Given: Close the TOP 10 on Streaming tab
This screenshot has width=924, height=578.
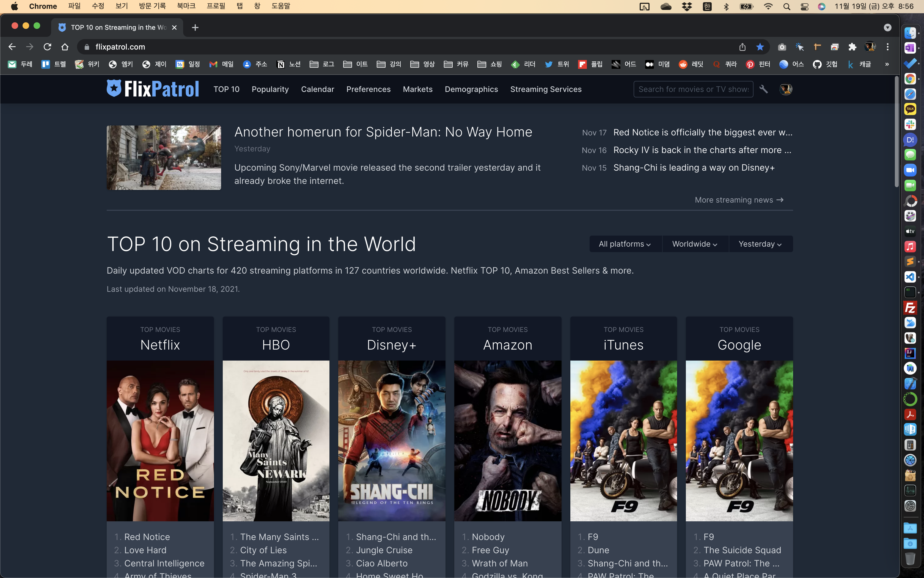Looking at the screenshot, I should [x=174, y=28].
